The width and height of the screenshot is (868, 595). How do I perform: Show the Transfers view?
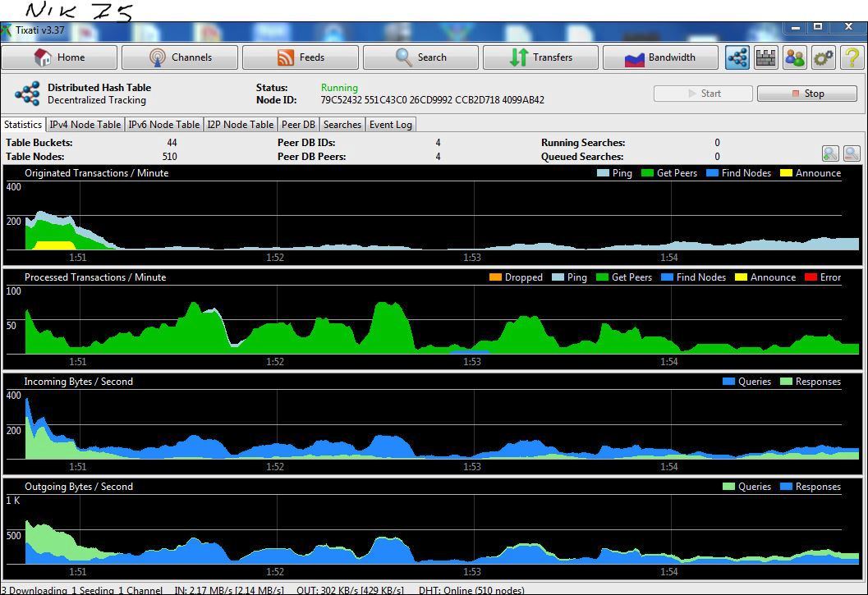(541, 57)
